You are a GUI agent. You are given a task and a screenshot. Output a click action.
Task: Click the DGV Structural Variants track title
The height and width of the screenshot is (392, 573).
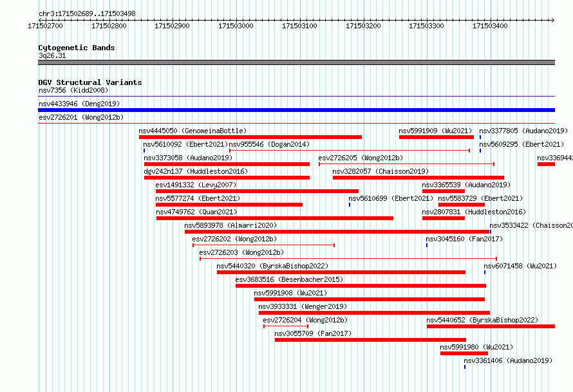[x=90, y=82]
